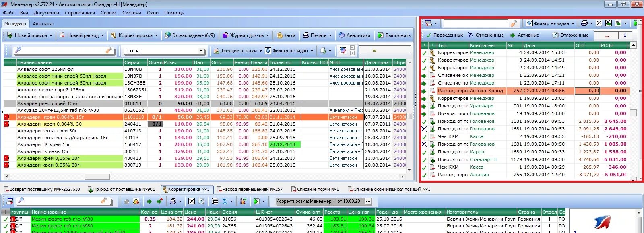Click the Наименование header of the goods table
The image size is (644, 233).
[x=69, y=62]
